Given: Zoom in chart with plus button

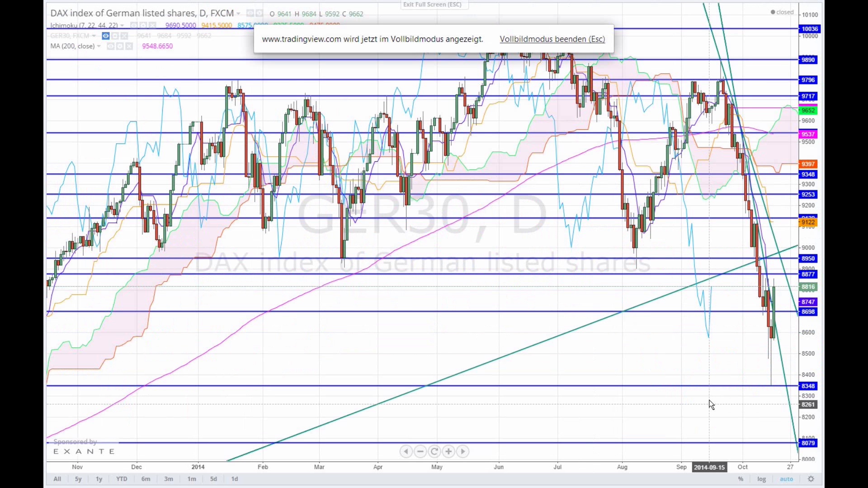Looking at the screenshot, I should click(x=448, y=451).
